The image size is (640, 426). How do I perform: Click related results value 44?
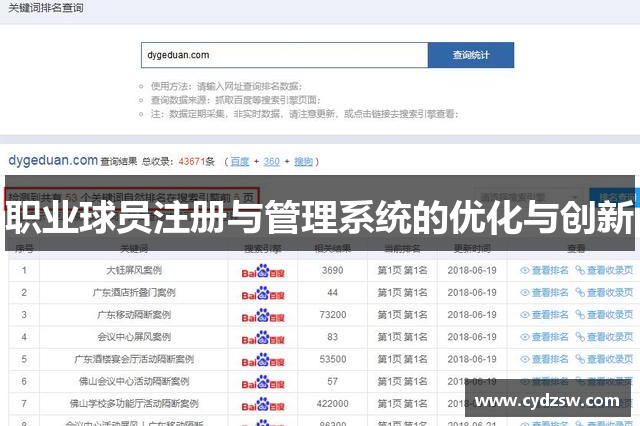pos(333,293)
